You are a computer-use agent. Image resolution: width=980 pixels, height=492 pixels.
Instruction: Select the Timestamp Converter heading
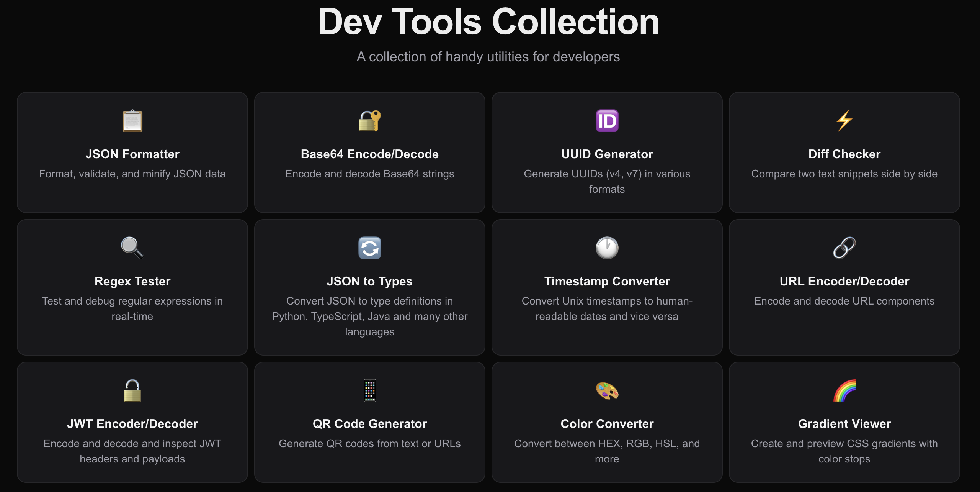pyautogui.click(x=607, y=281)
